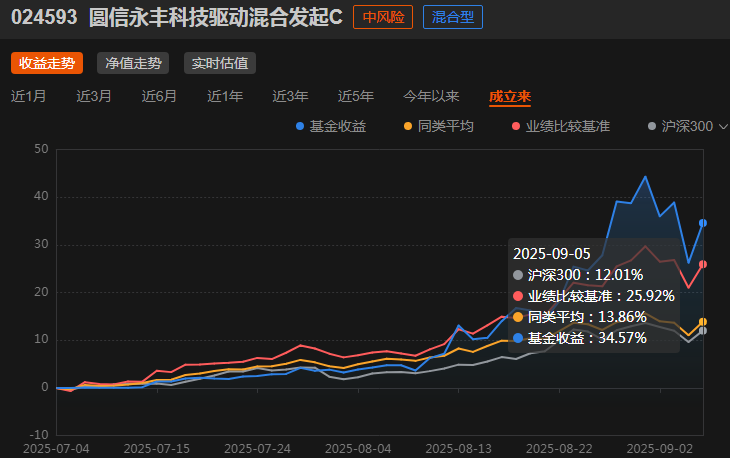Screen dimensions: 730x458
Task: Select the 今年以来 time range
Action: (431, 96)
